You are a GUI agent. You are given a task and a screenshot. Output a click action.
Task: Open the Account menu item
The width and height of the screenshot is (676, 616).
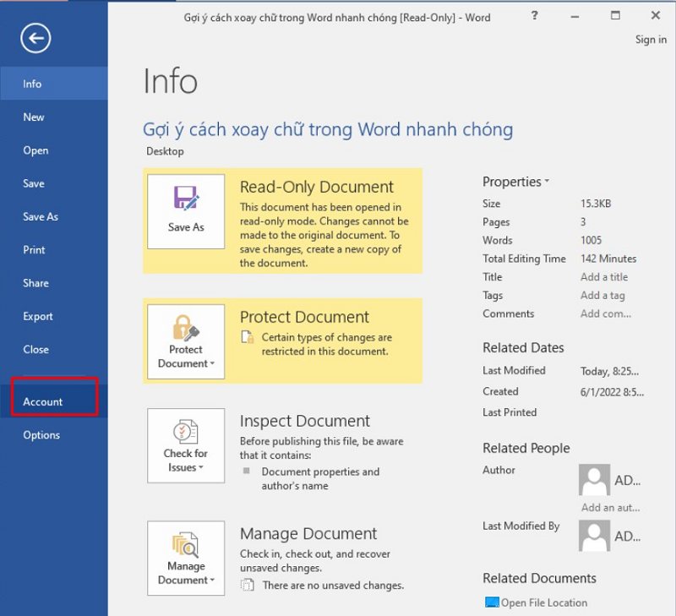click(43, 401)
